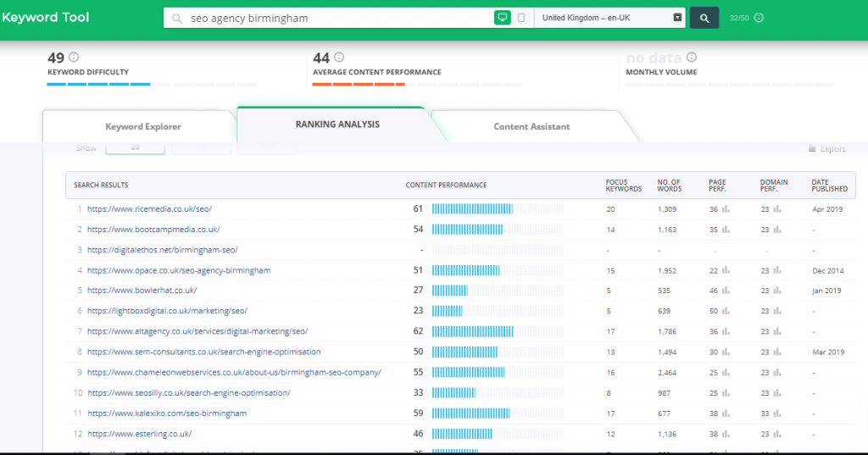Screen dimensions: 868x455
Task: Select the Ranking Analysis tab
Action: coord(337,124)
